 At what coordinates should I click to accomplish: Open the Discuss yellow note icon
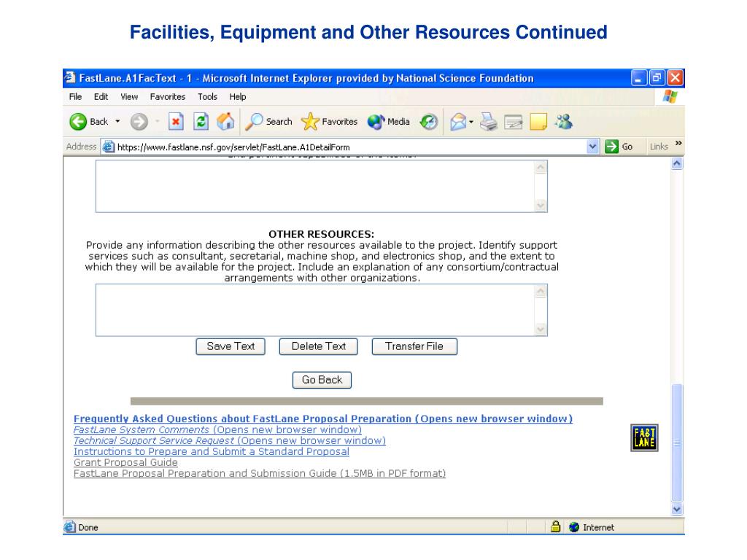538,122
